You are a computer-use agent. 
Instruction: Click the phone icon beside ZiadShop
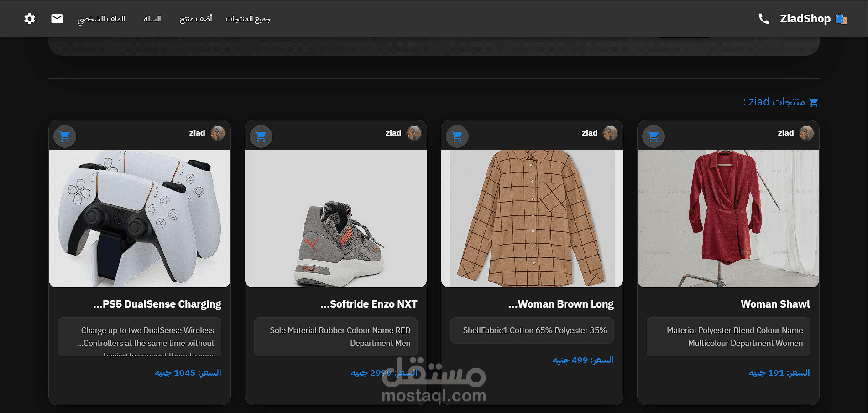[x=764, y=19]
